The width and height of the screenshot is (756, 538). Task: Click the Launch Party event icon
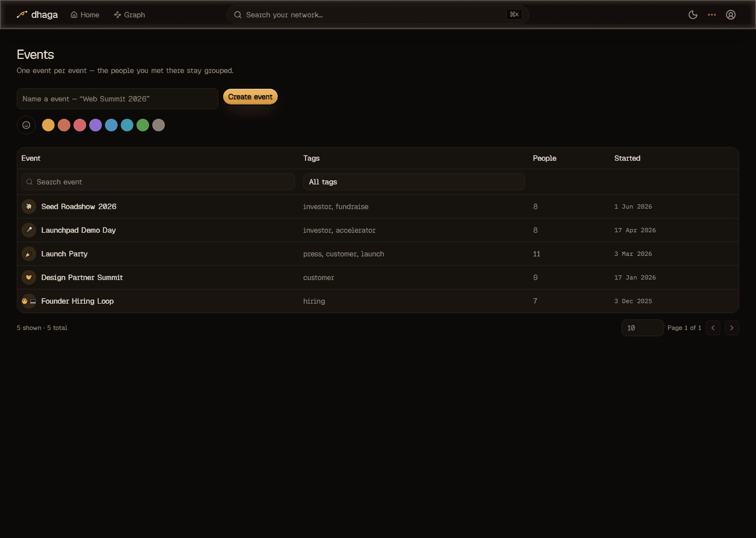click(29, 254)
